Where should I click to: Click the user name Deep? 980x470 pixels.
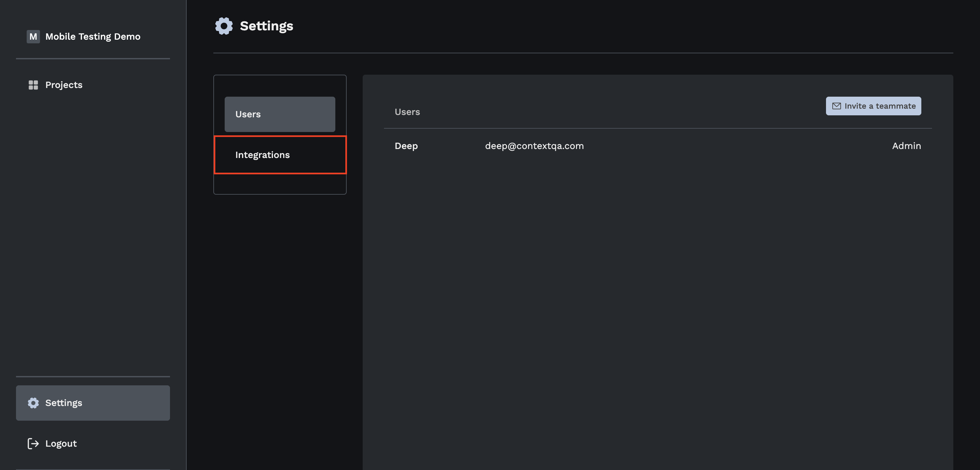pyautogui.click(x=406, y=146)
